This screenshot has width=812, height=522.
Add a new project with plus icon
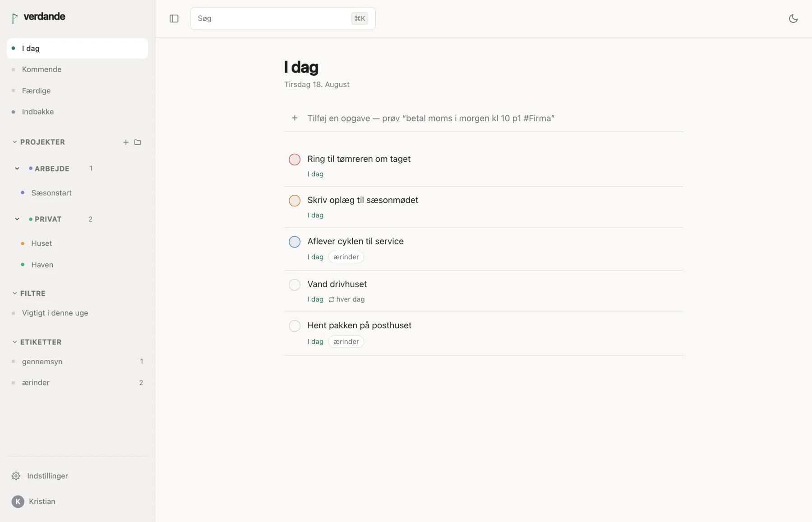[126, 142]
